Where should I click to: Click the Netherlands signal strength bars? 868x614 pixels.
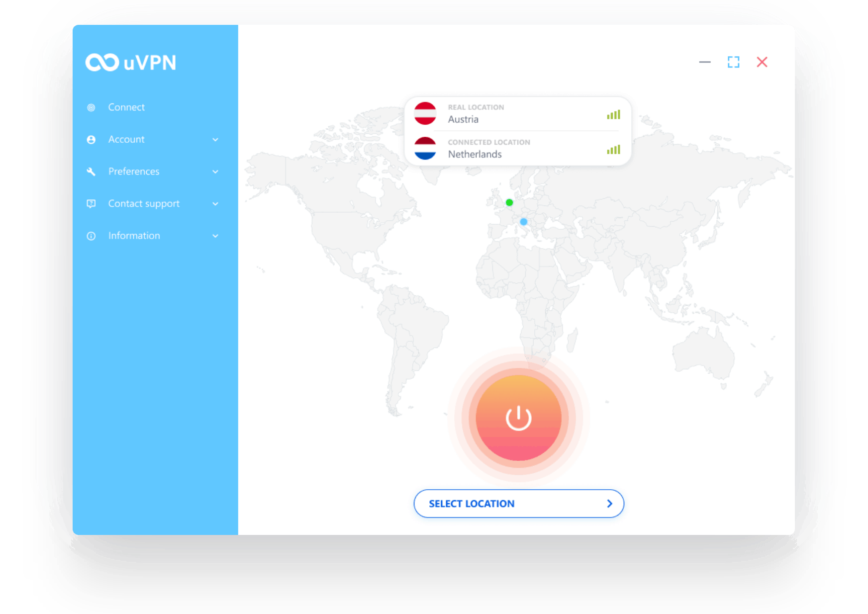613,150
